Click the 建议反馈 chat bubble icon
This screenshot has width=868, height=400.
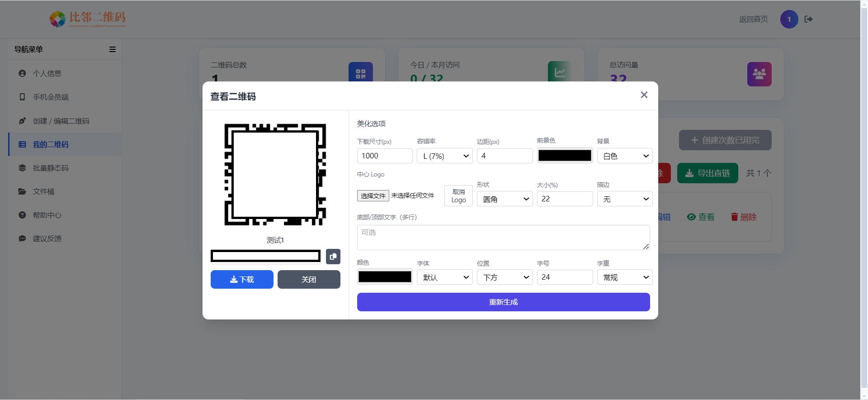pyautogui.click(x=22, y=238)
